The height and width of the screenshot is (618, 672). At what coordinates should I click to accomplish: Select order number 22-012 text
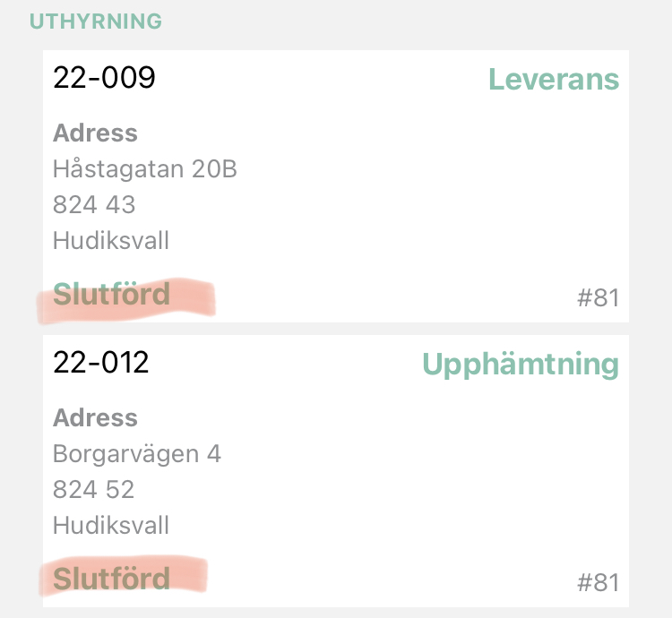(100, 363)
